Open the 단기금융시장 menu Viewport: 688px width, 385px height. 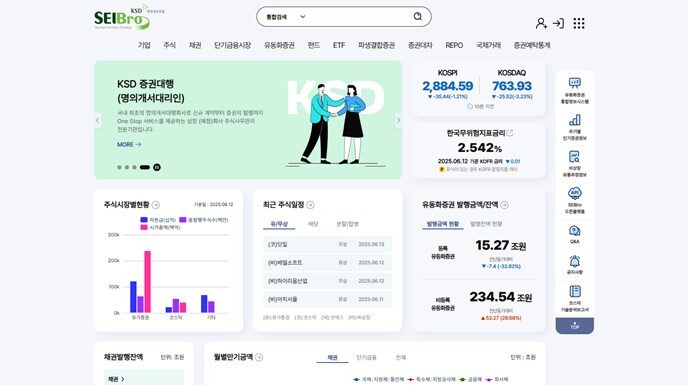(x=233, y=45)
